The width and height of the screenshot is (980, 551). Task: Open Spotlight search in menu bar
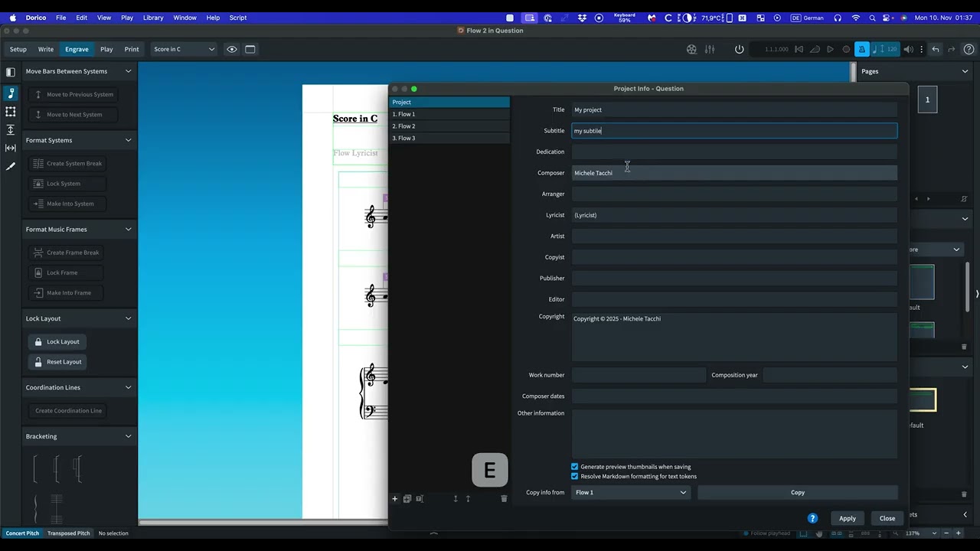872,18
